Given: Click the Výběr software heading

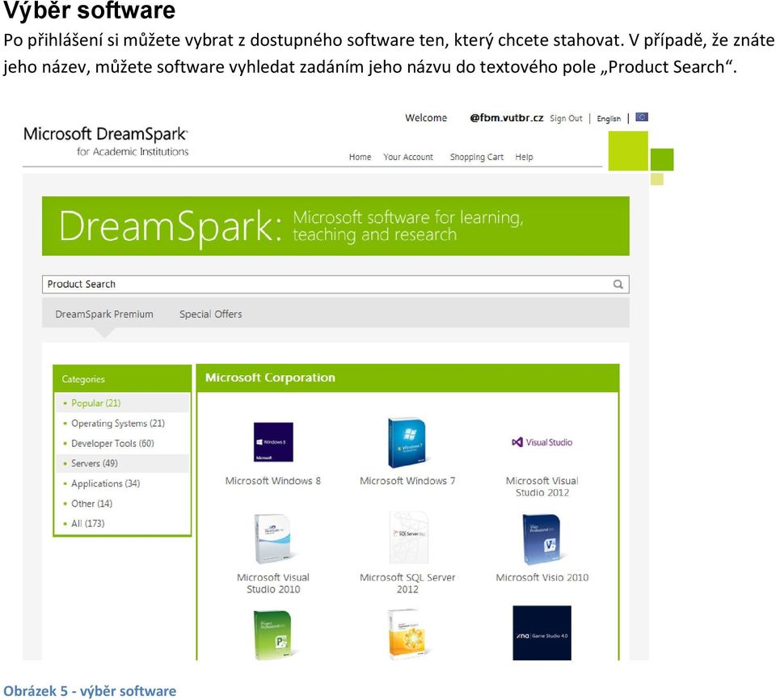Looking at the screenshot, I should pyautogui.click(x=90, y=11).
